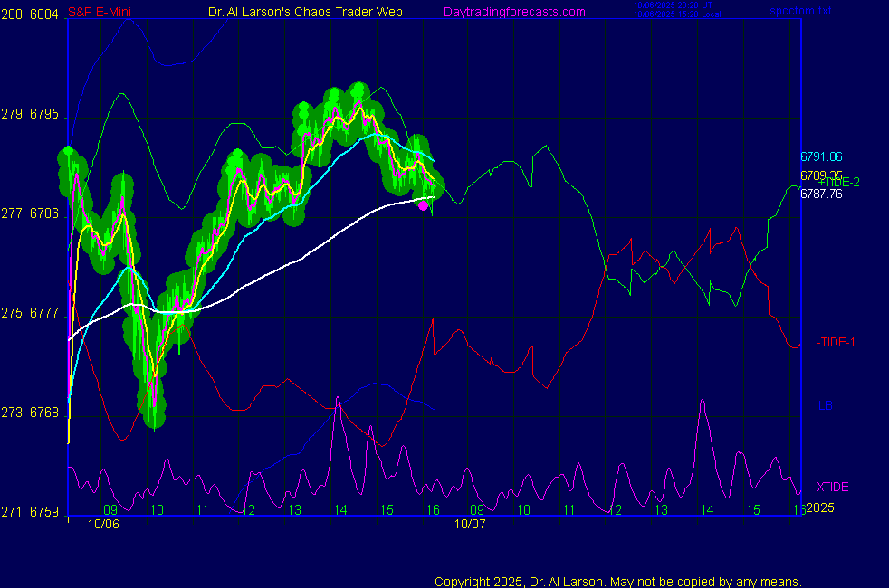Click the 6804 top price axis label
Viewport: 889px width, 588px height.
(x=44, y=14)
